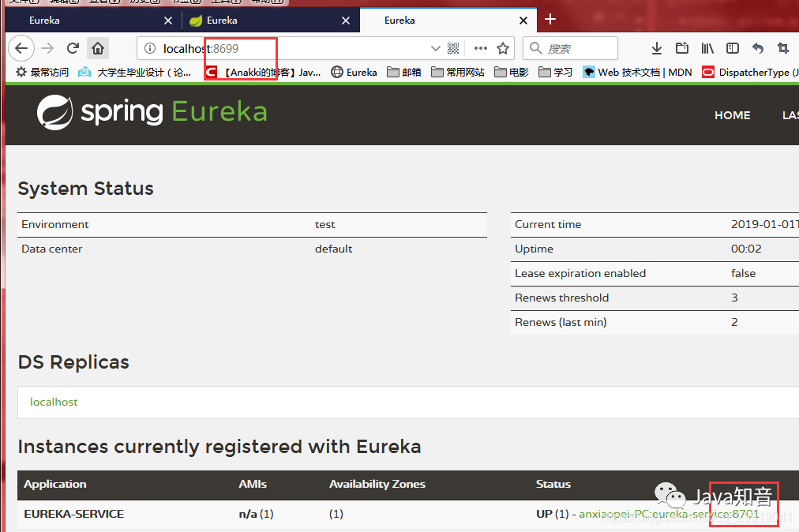The width and height of the screenshot is (799, 532).
Task: Click the Spring Eureka logo
Action: click(x=152, y=112)
